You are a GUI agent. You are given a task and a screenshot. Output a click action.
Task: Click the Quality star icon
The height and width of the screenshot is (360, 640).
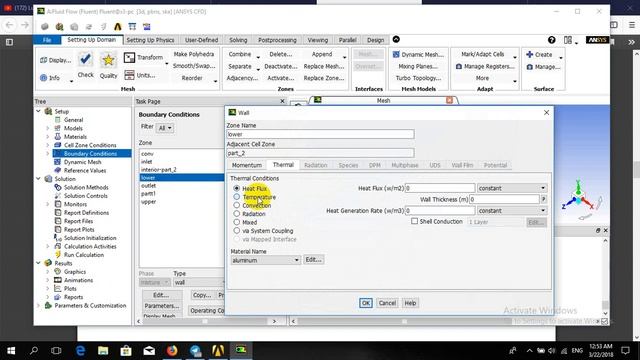point(108,60)
